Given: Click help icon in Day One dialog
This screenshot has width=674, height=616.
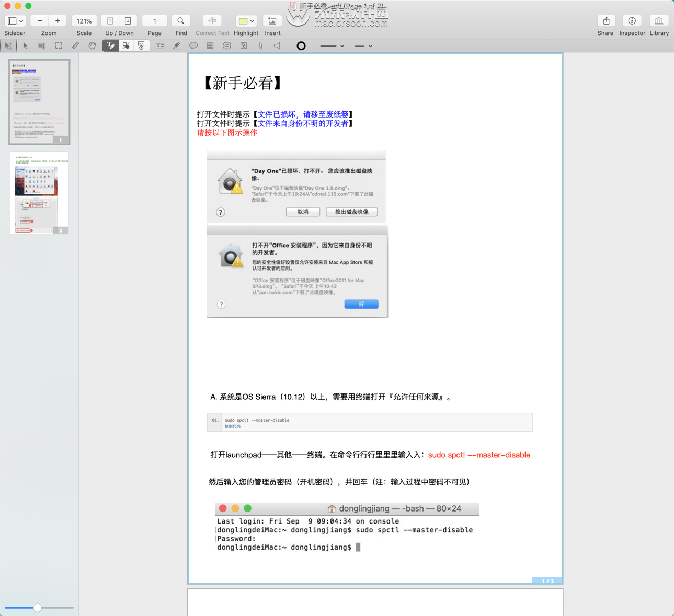Looking at the screenshot, I should [x=221, y=212].
